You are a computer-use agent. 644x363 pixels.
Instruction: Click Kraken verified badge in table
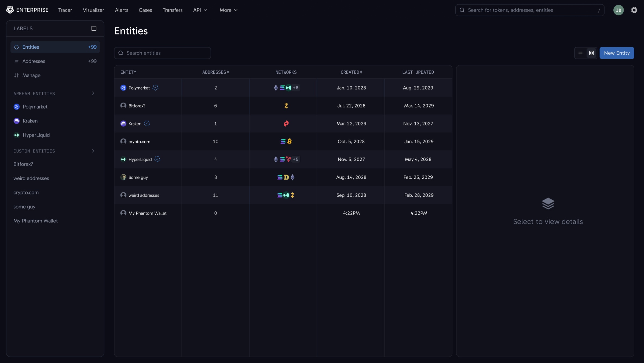pyautogui.click(x=147, y=124)
